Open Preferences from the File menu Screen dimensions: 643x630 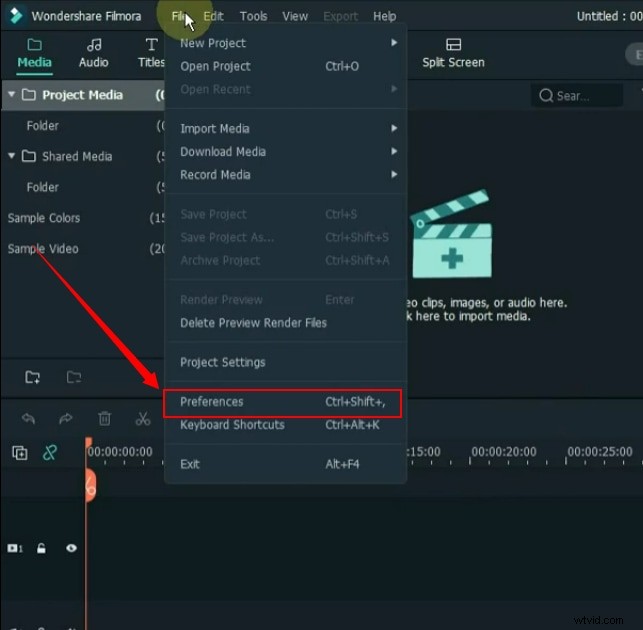click(x=283, y=402)
